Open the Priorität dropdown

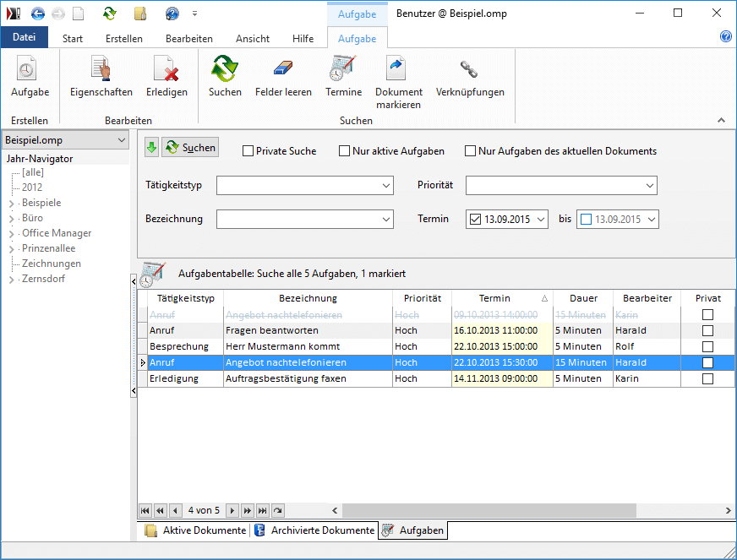click(x=650, y=186)
